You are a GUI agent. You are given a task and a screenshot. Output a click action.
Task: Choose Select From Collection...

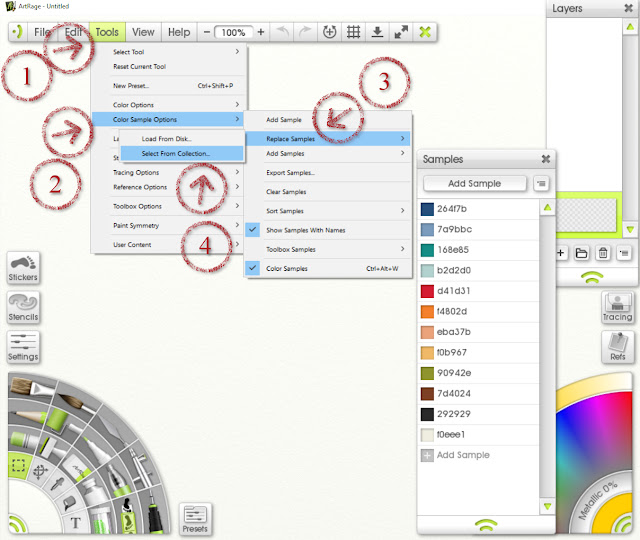pos(182,153)
